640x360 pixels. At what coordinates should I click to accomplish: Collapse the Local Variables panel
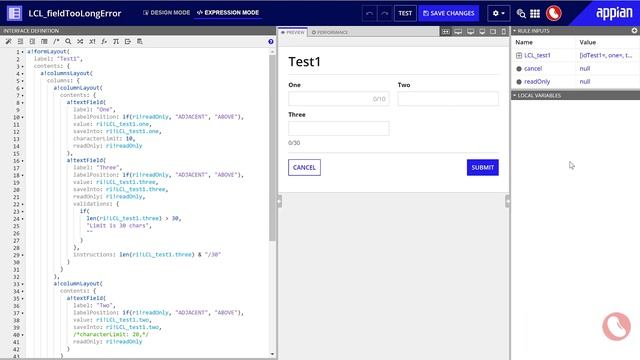pyautogui.click(x=515, y=96)
